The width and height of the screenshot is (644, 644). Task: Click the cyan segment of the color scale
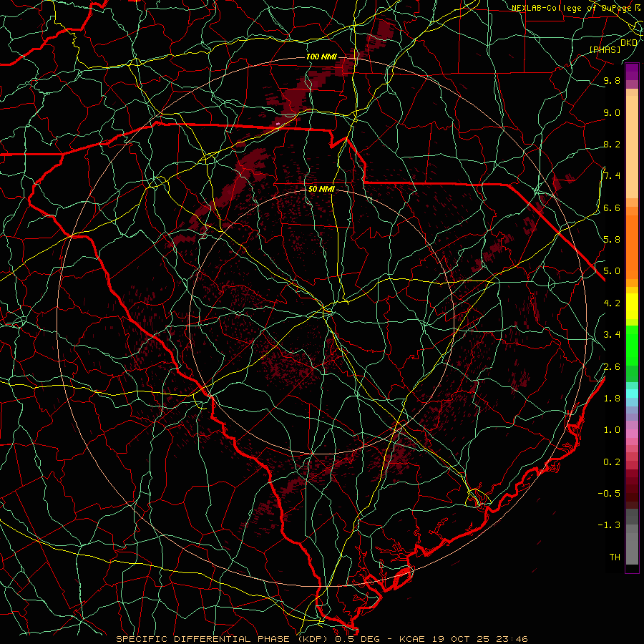click(x=632, y=393)
